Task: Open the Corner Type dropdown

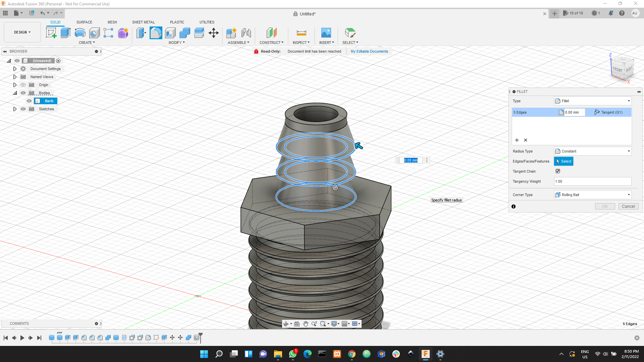Action: [x=628, y=194]
